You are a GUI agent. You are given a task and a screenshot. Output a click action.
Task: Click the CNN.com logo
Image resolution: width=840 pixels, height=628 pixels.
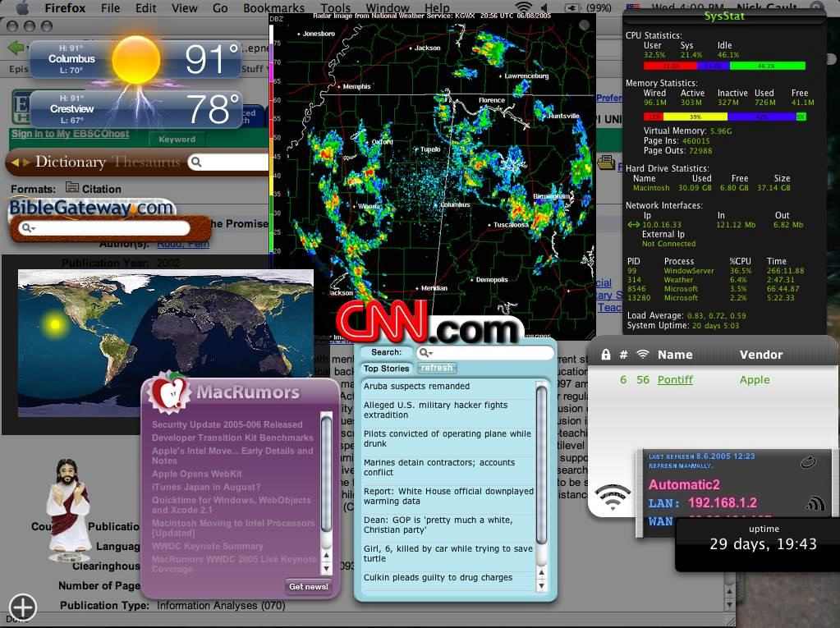[x=430, y=323]
